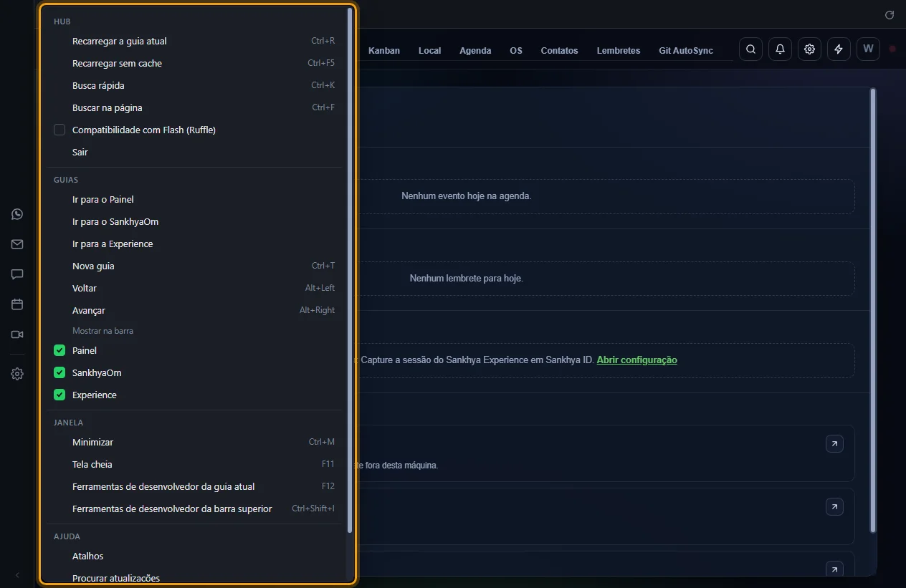
Task: Click the search magnifier button in top bar
Action: click(x=750, y=49)
